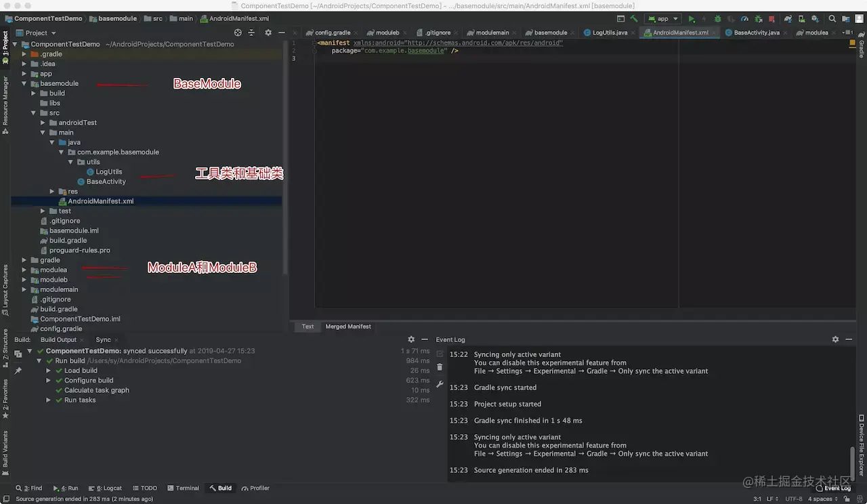Viewport: 867px width, 504px height.
Task: Sync project with Gradle files elephant icon
Action: [x=788, y=19]
